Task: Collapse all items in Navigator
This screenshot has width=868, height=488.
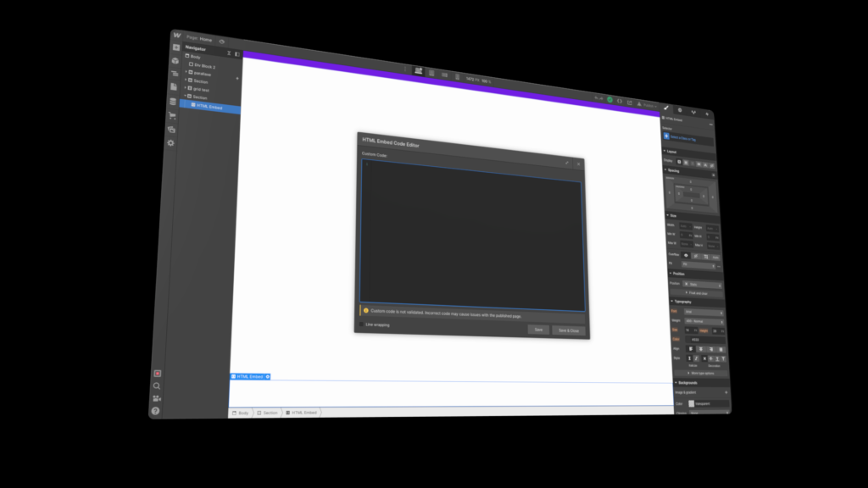Action: click(229, 53)
